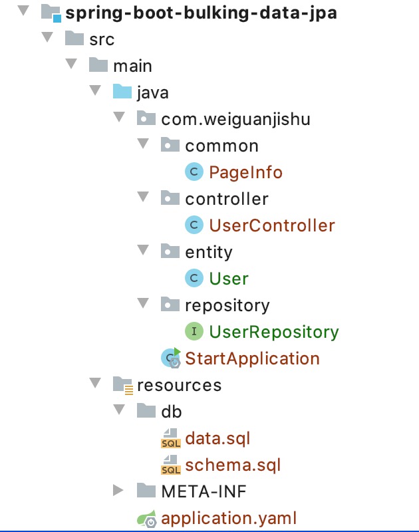Collapse the db folder arrow
419x532 pixels.
coord(119,410)
